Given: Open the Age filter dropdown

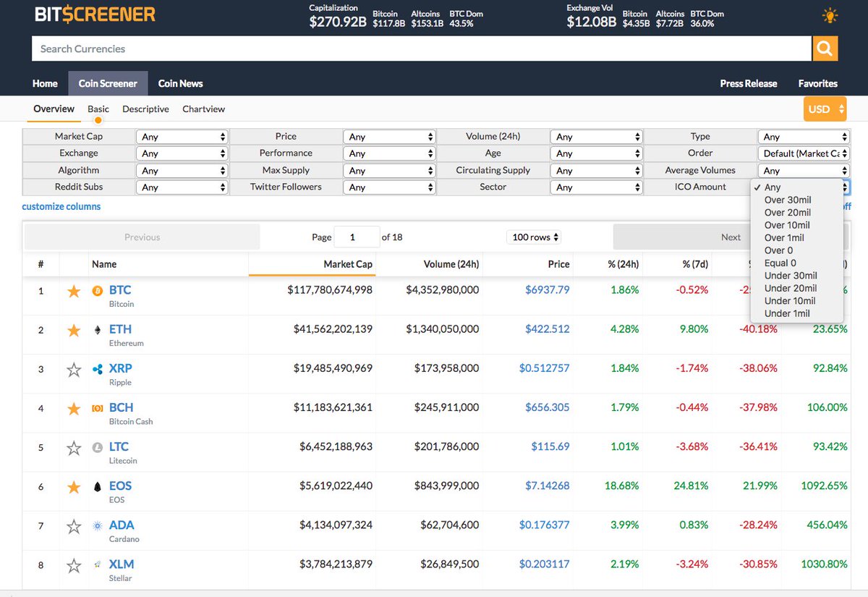Looking at the screenshot, I should pyautogui.click(x=597, y=153).
